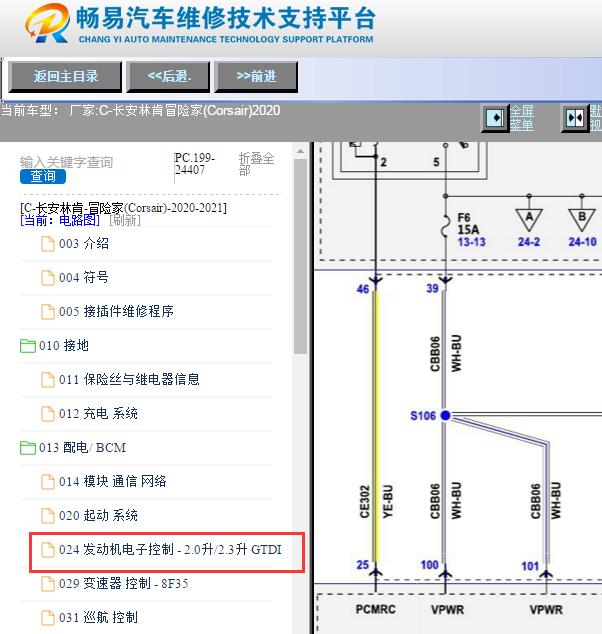Click the page icon beside 024 发动机电子控制

pyautogui.click(x=48, y=549)
